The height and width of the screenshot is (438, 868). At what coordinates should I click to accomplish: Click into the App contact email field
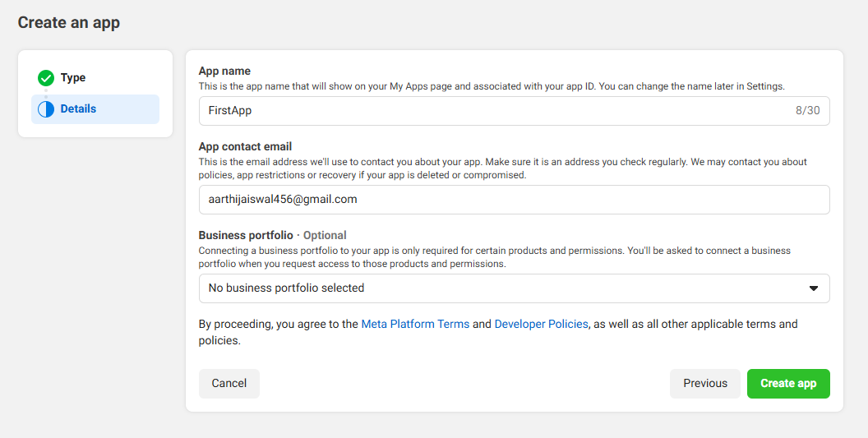(x=514, y=200)
